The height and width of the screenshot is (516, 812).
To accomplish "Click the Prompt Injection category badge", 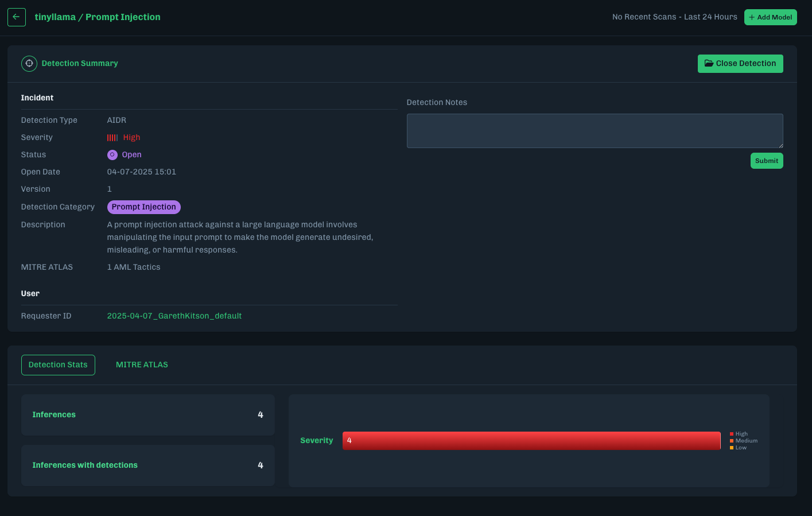I will [x=143, y=207].
